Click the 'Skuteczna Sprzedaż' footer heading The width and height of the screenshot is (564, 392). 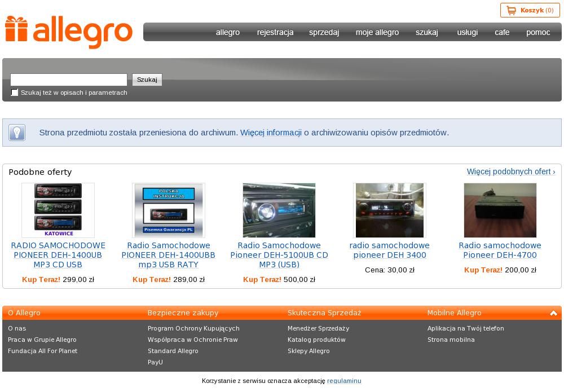(x=324, y=313)
